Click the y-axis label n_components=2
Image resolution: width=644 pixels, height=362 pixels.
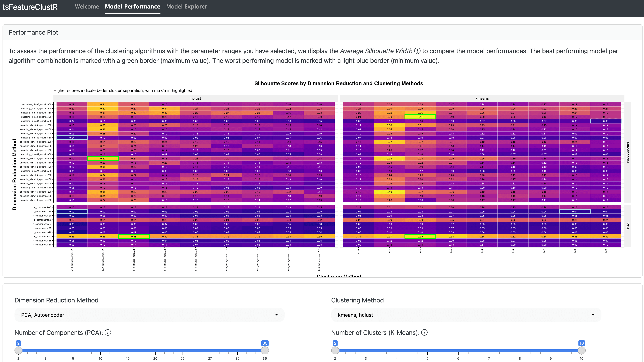[43, 236]
